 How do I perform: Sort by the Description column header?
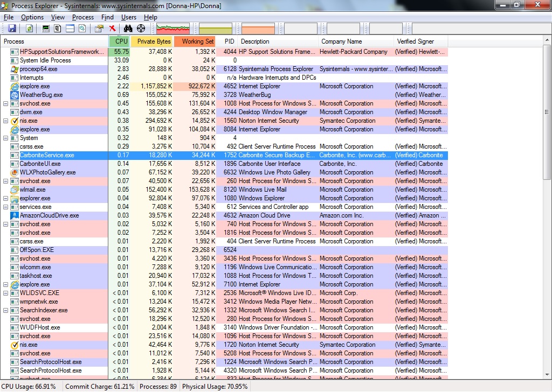278,41
